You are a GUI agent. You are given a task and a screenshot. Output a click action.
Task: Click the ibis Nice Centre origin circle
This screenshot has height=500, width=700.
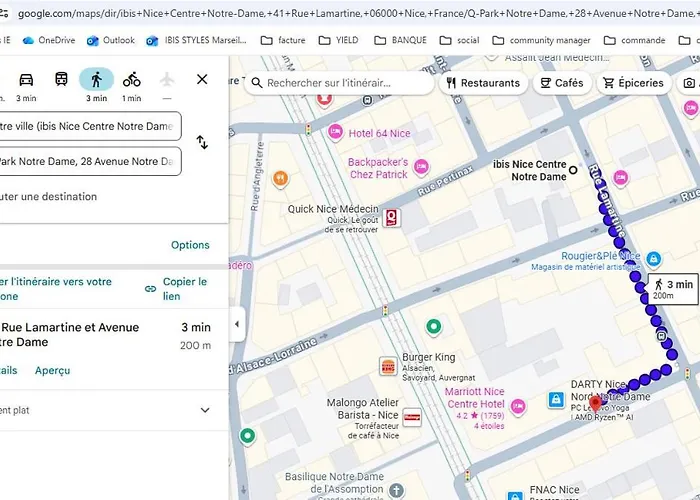(x=573, y=170)
